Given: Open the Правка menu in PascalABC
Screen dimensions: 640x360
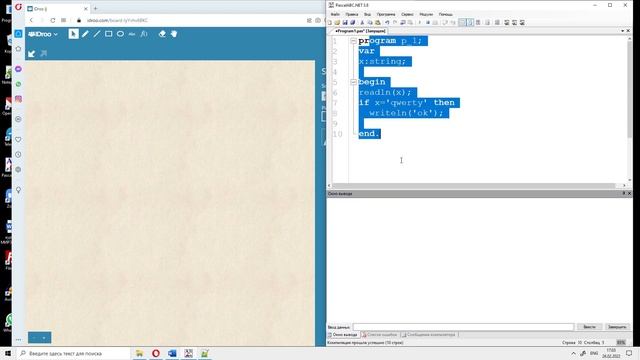Looking at the screenshot, I should pos(351,14).
